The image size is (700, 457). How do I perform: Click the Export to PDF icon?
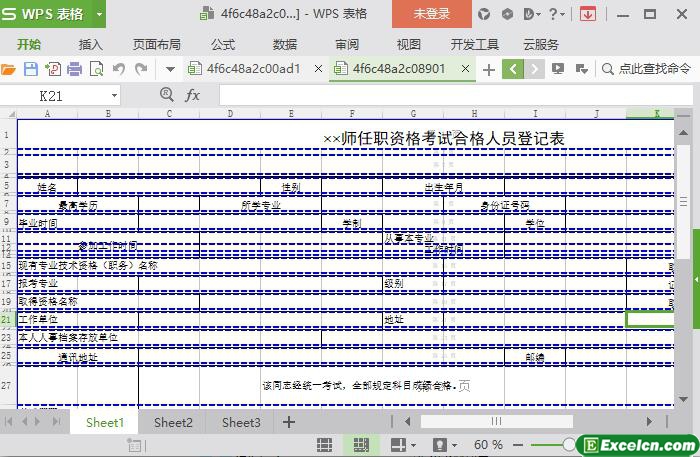(53, 69)
